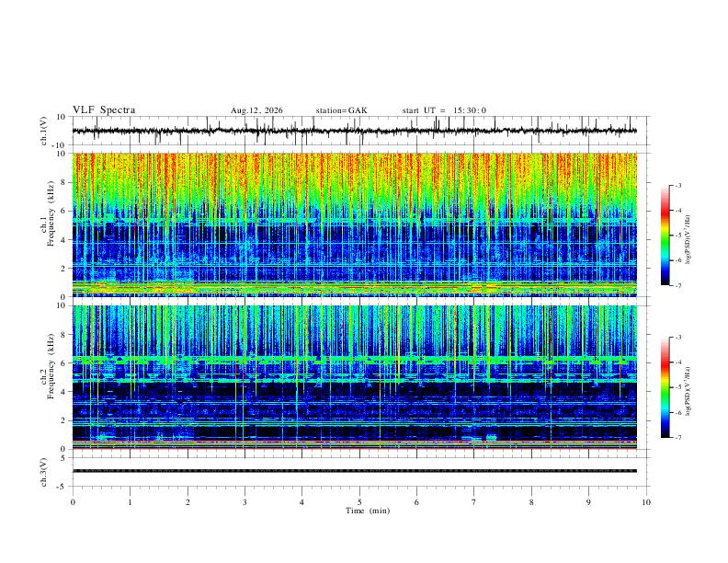Click the ch.3(V) axis label

44,473
